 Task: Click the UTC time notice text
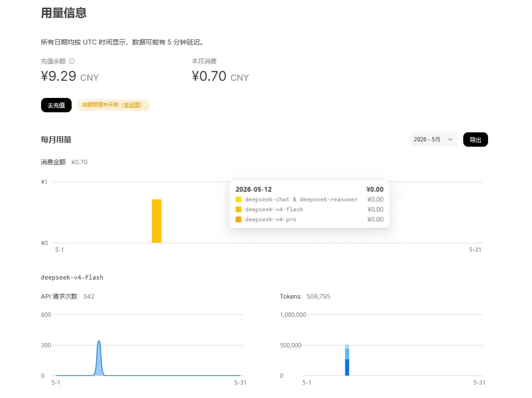(122, 42)
